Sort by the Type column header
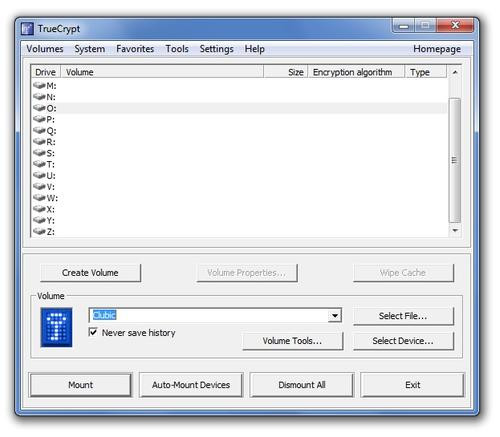The image size is (500, 437). [x=426, y=72]
